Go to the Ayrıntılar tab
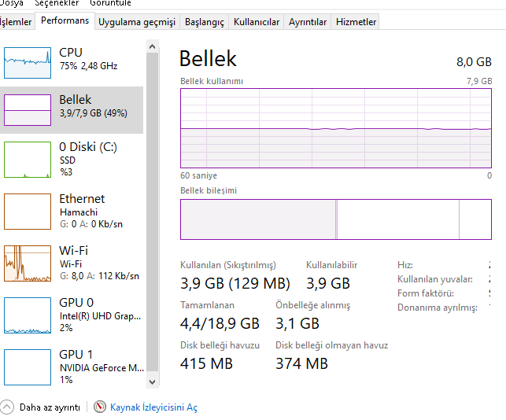The width and height of the screenshot is (506, 420). tap(307, 22)
